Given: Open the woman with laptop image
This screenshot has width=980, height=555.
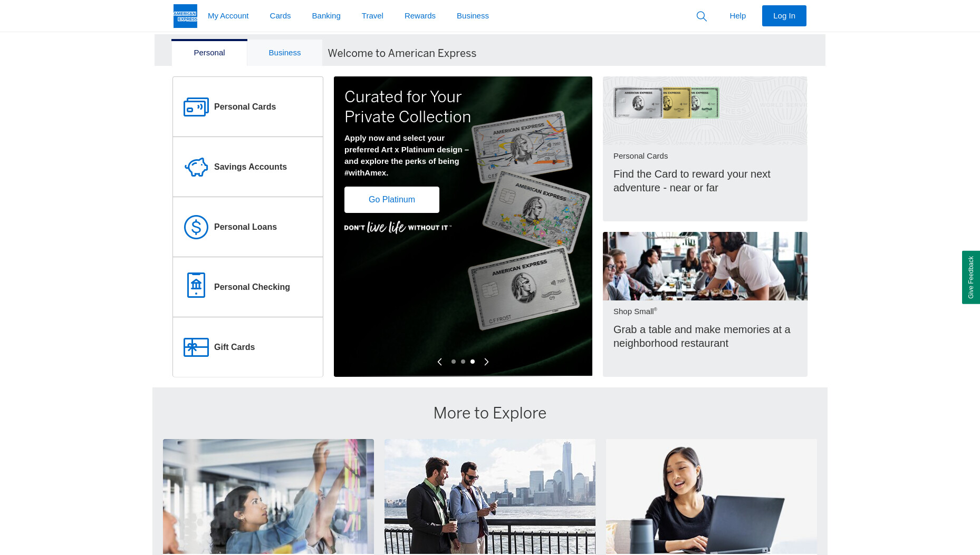Looking at the screenshot, I should pos(711,496).
